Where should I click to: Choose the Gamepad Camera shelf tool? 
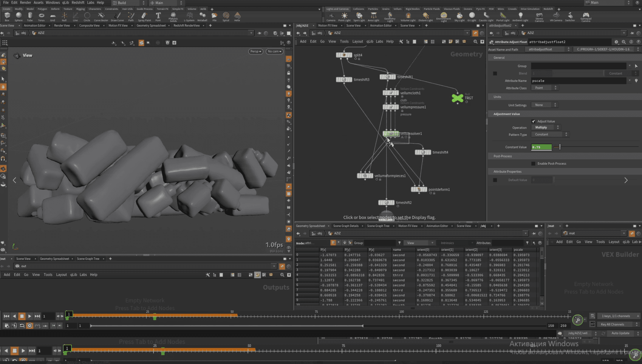tap(586, 15)
